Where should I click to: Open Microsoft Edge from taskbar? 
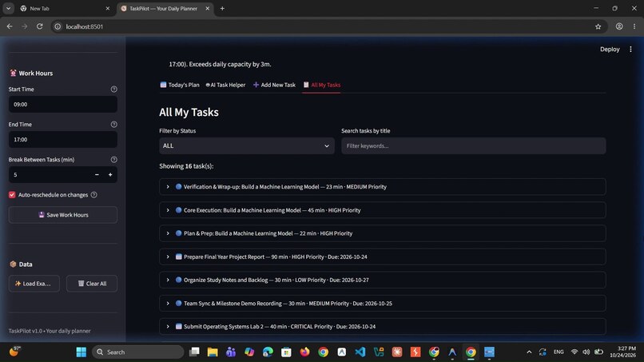pos(268,352)
